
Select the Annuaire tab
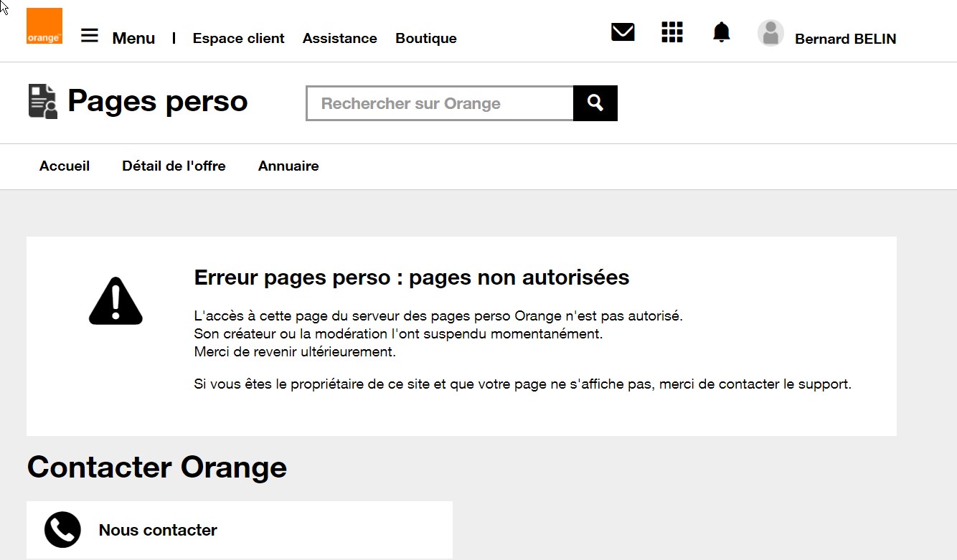288,166
